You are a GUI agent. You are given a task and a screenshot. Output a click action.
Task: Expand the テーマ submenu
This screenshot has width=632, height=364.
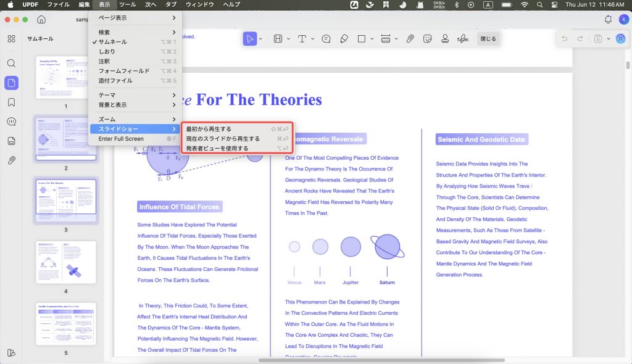pyautogui.click(x=135, y=95)
